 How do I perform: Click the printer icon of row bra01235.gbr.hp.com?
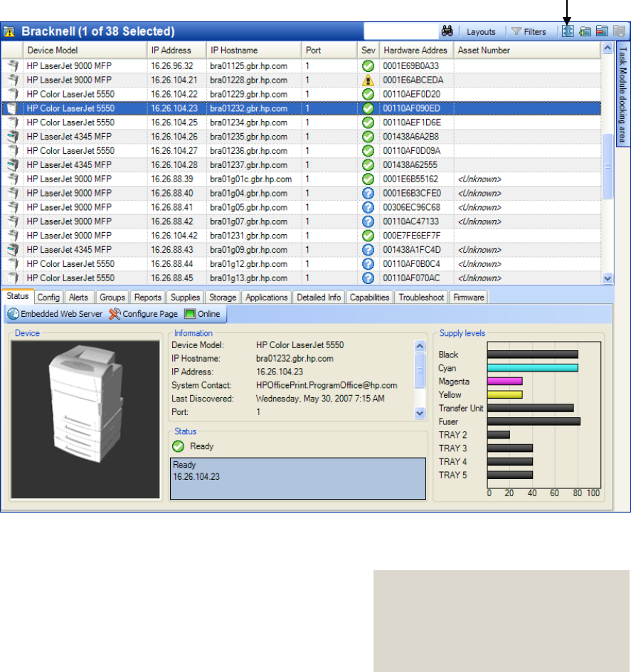(13, 137)
